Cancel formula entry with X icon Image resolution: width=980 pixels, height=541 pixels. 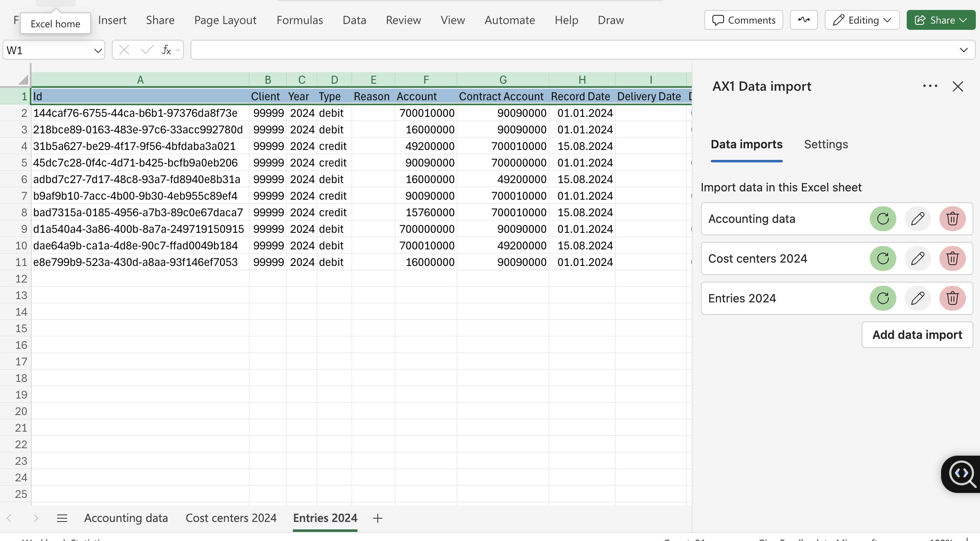click(x=124, y=50)
